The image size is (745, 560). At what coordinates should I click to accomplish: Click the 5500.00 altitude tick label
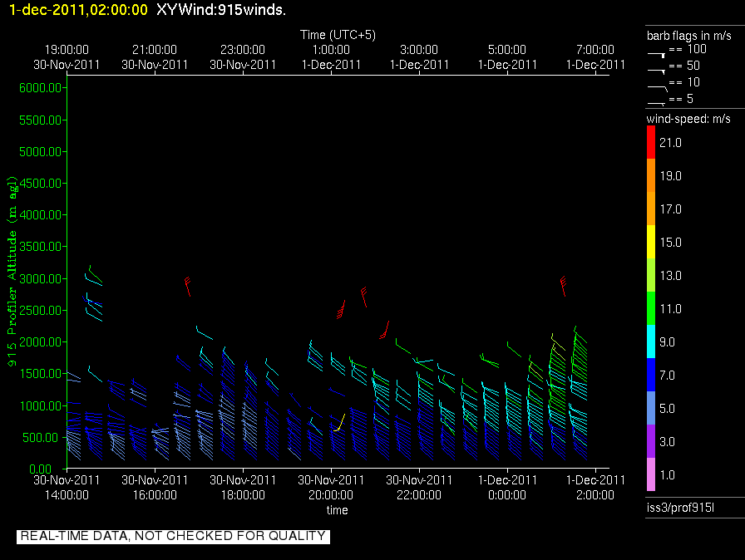pyautogui.click(x=41, y=120)
